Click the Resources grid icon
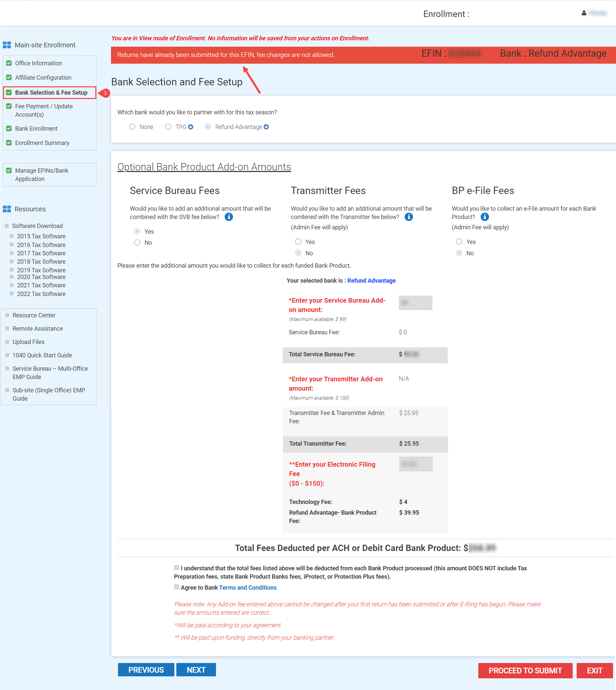 (7, 209)
